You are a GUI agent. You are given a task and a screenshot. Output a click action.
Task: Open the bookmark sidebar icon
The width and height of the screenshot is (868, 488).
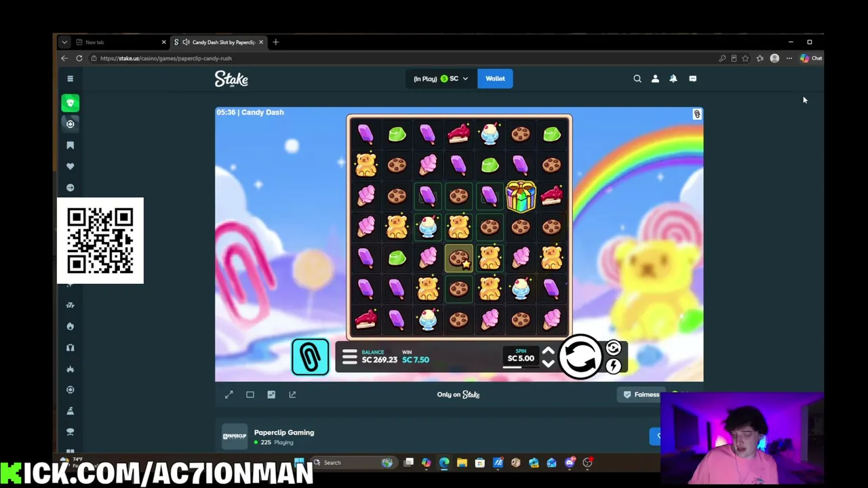click(x=70, y=145)
